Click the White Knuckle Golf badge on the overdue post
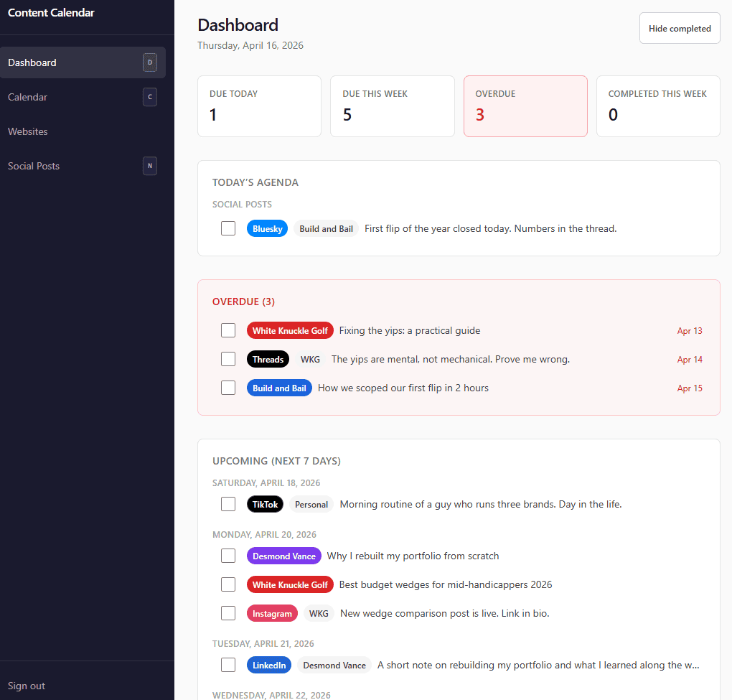732x700 pixels. pos(290,330)
